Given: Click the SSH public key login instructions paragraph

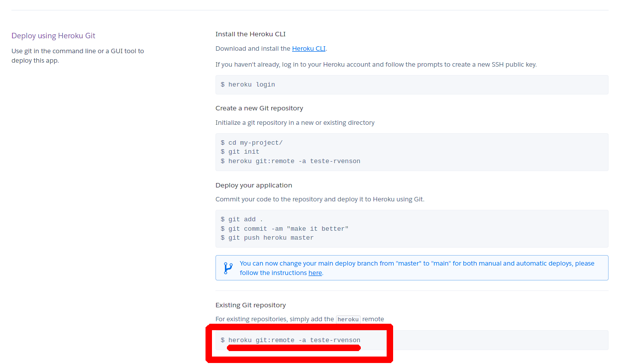Looking at the screenshot, I should pyautogui.click(x=376, y=65).
